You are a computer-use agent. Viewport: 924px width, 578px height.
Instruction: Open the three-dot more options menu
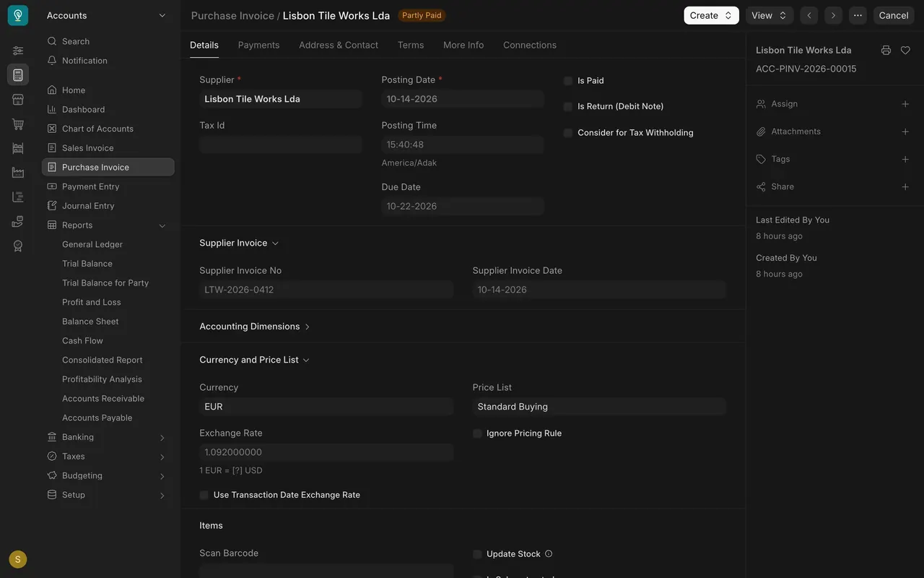858,15
